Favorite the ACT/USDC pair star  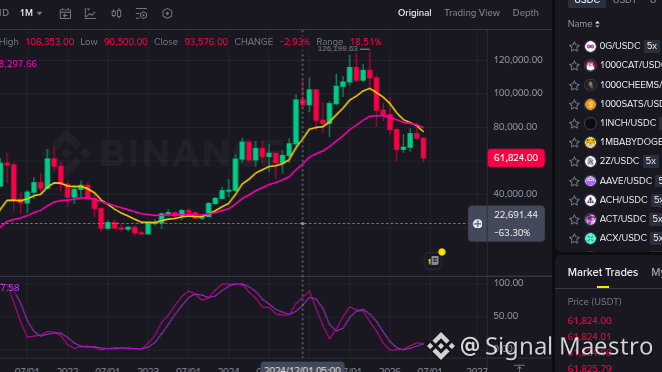coord(574,219)
